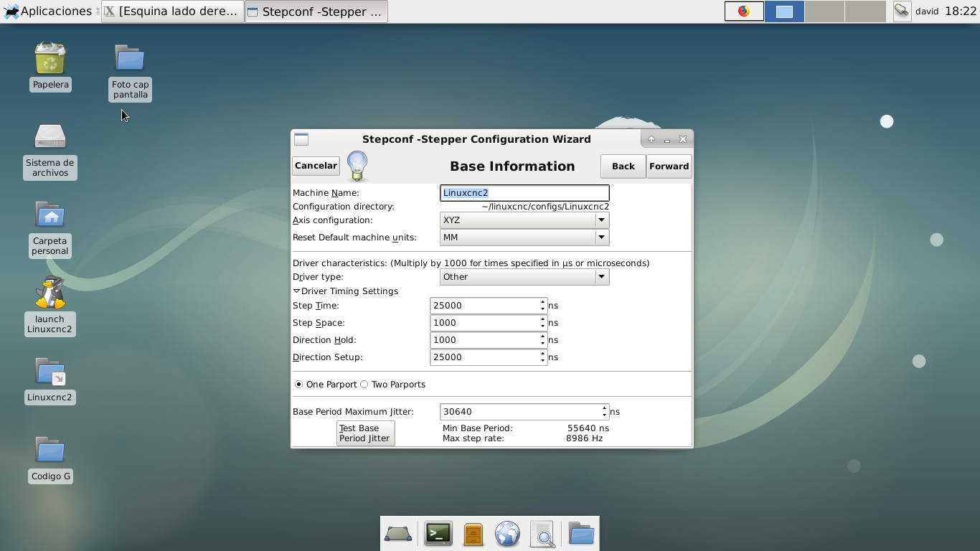Increase the Direction Hold value
This screenshot has width=980, height=551.
coord(542,336)
